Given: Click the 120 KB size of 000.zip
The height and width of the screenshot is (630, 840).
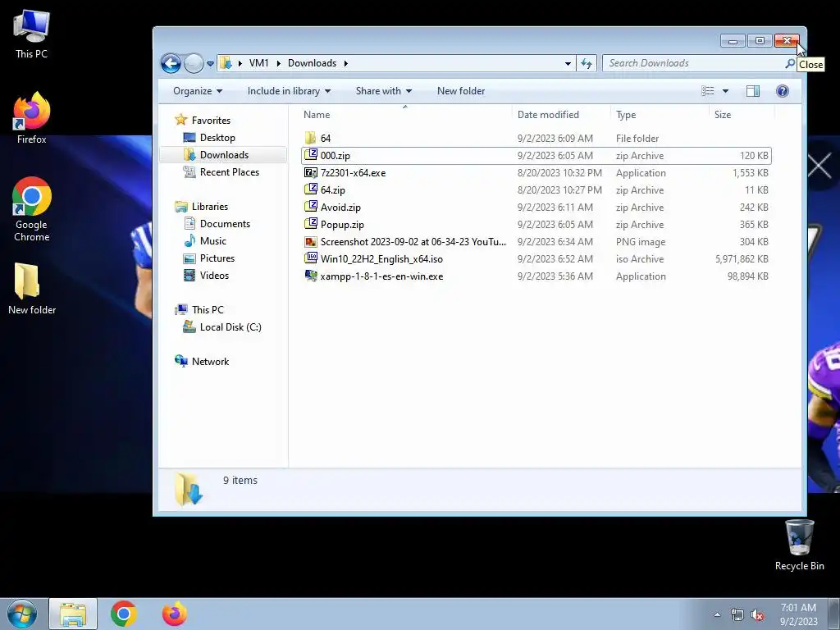Looking at the screenshot, I should (x=754, y=155).
